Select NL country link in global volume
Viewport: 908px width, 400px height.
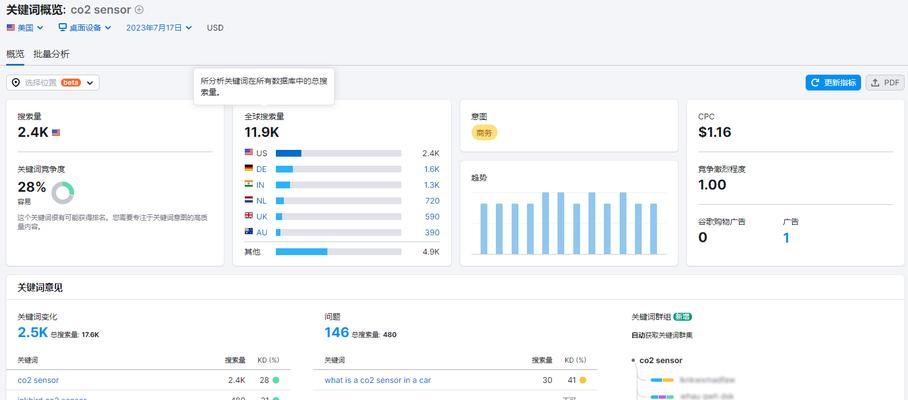click(261, 201)
